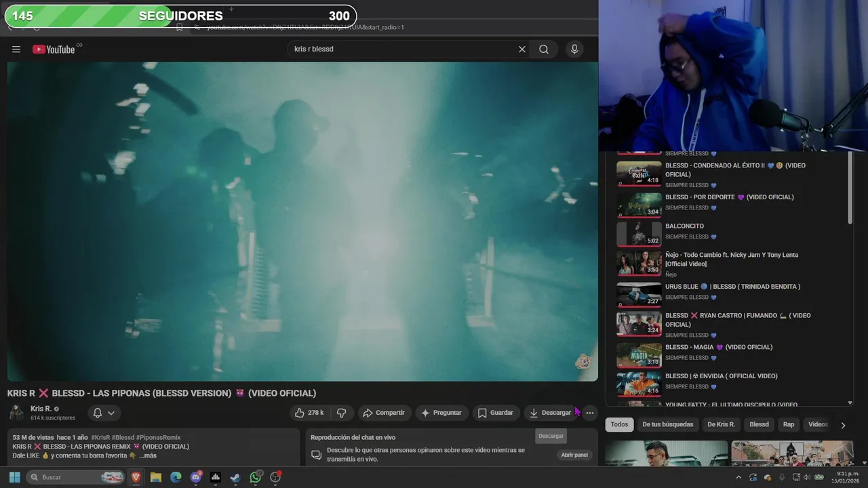
Task: Click the #PiponasRemix hashtag link
Action: [158, 437]
